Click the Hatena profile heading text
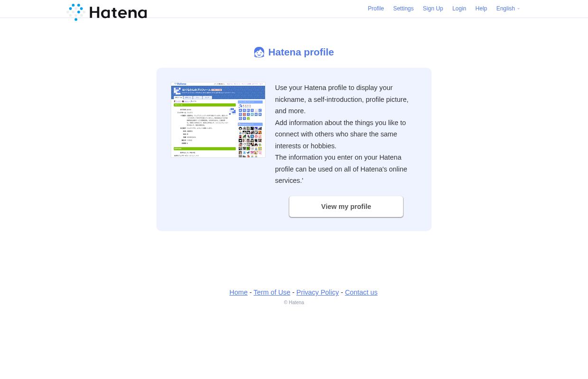This screenshot has height=379, width=588. (301, 52)
